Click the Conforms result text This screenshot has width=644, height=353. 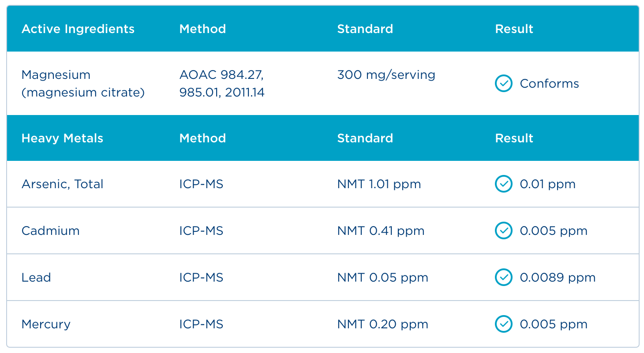click(x=549, y=83)
